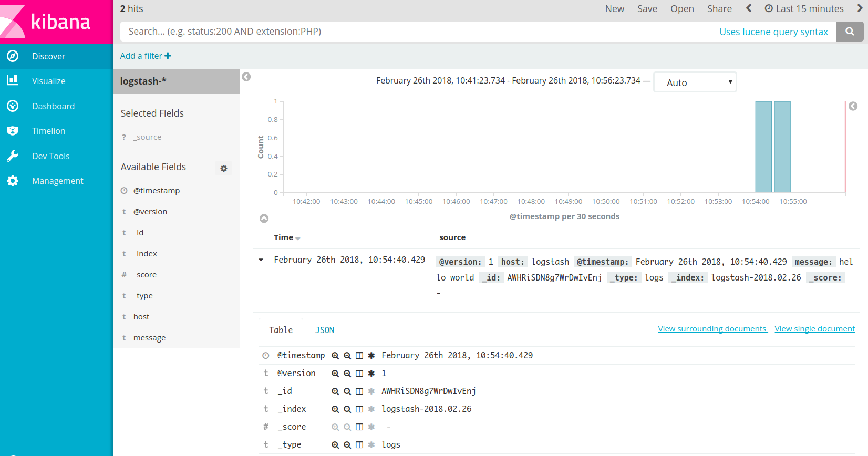This screenshot has height=456, width=868.
Task: Open the Auto interval dropdown
Action: (695, 82)
